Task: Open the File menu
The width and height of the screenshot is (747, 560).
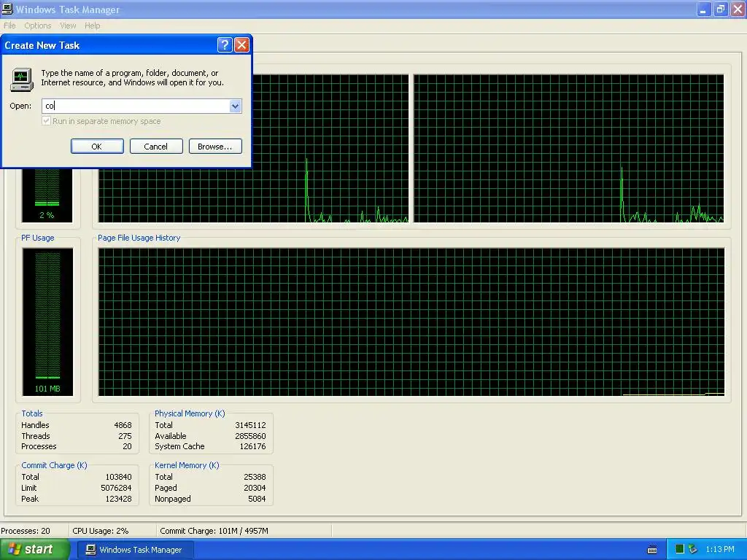Action: 9,26
